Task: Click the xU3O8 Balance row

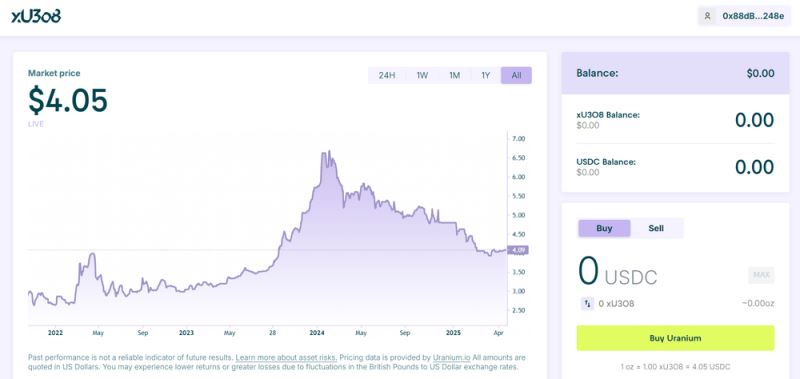Action: (x=675, y=120)
